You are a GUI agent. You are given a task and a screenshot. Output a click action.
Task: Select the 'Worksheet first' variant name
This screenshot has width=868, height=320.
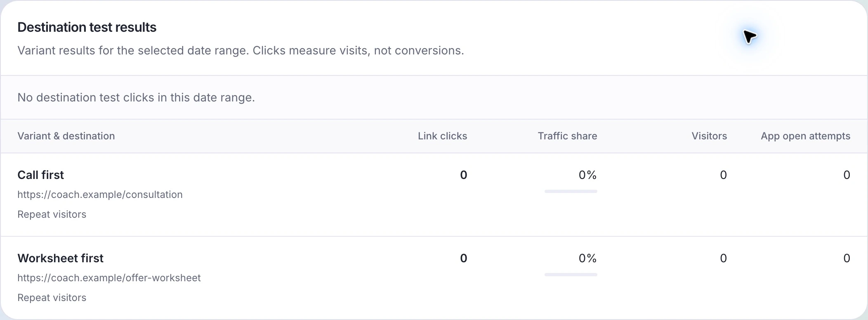click(60, 258)
